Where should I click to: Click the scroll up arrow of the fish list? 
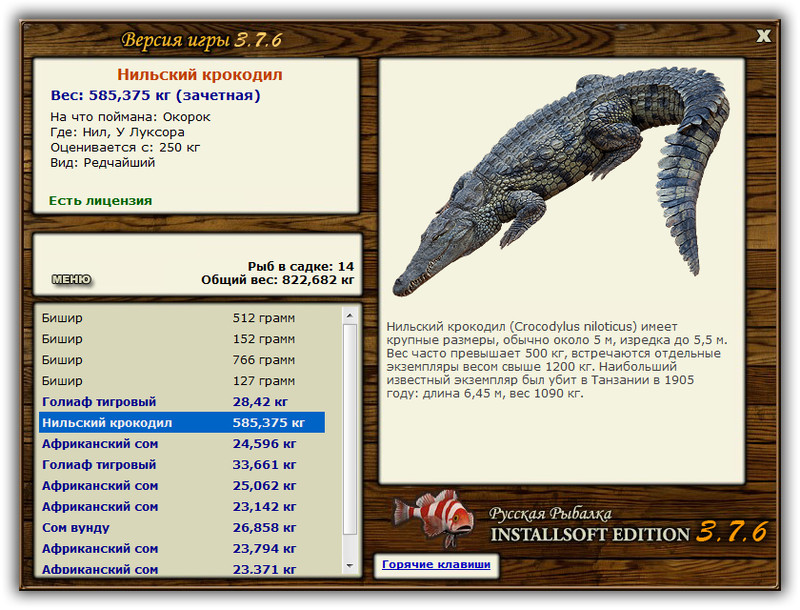tap(349, 316)
